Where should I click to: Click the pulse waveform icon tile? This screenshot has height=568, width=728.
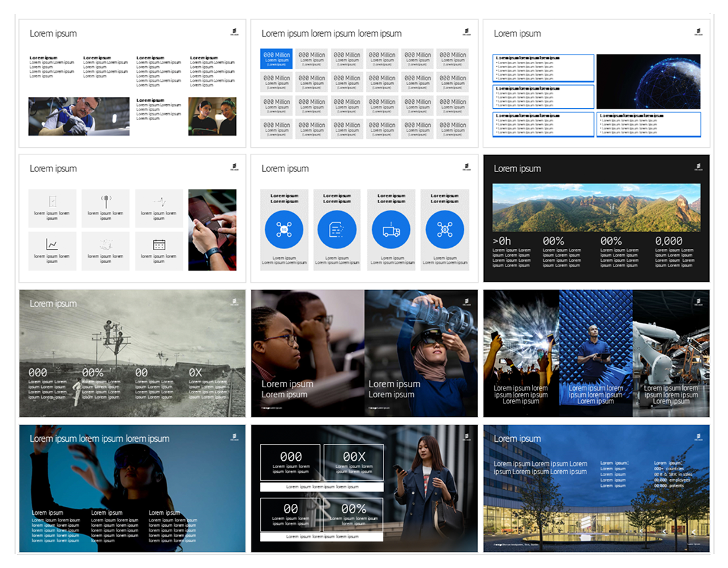pyautogui.click(x=159, y=208)
